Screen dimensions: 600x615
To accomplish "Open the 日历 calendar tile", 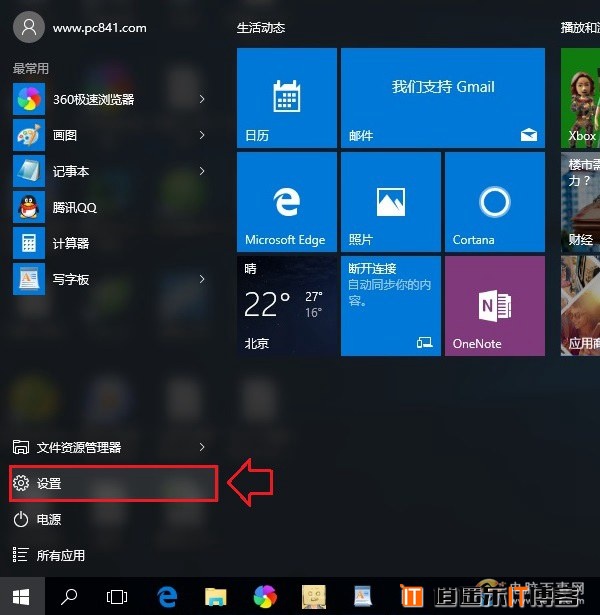I will pos(287,98).
